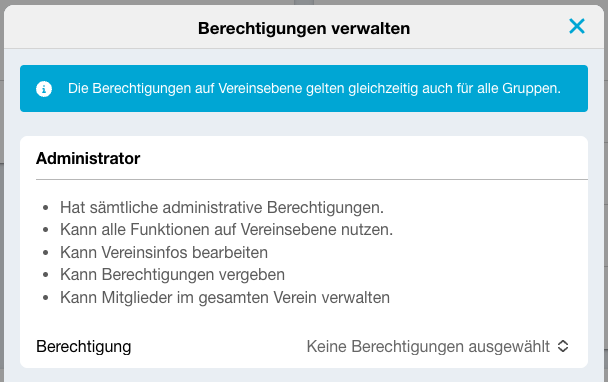Select the line Kann Mitglieder im gesamten Verein verwalten
Viewport: 608px width, 382px height.
pyautogui.click(x=225, y=298)
